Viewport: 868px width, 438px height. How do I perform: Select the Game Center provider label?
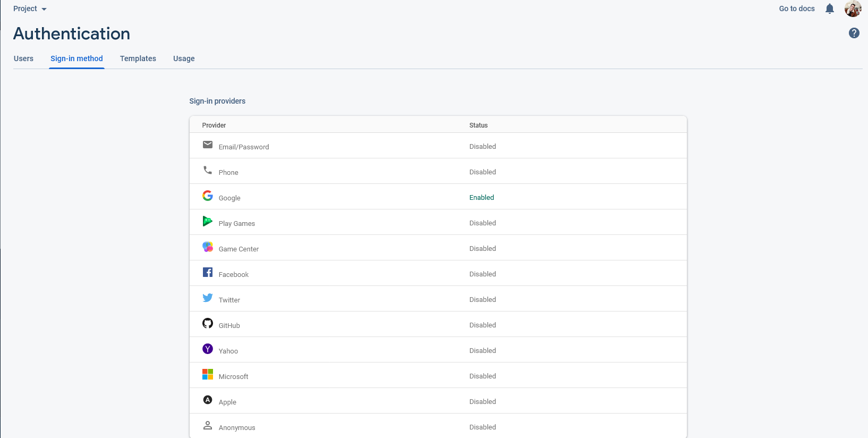239,249
